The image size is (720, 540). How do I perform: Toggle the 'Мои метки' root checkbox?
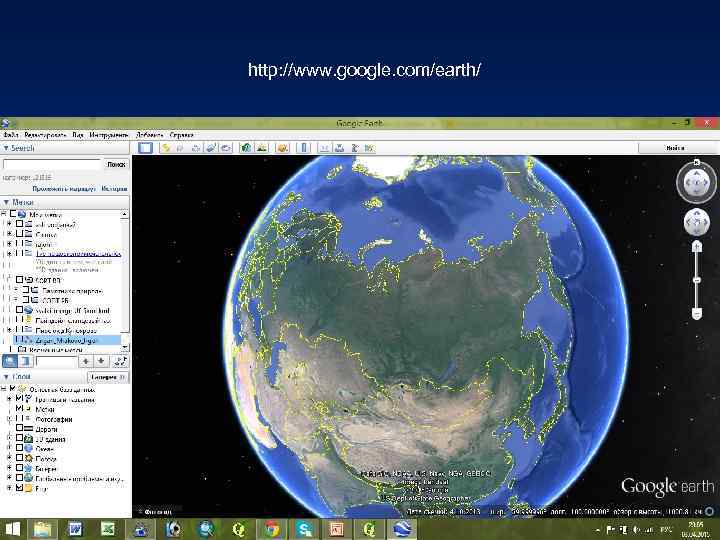(x=13, y=214)
